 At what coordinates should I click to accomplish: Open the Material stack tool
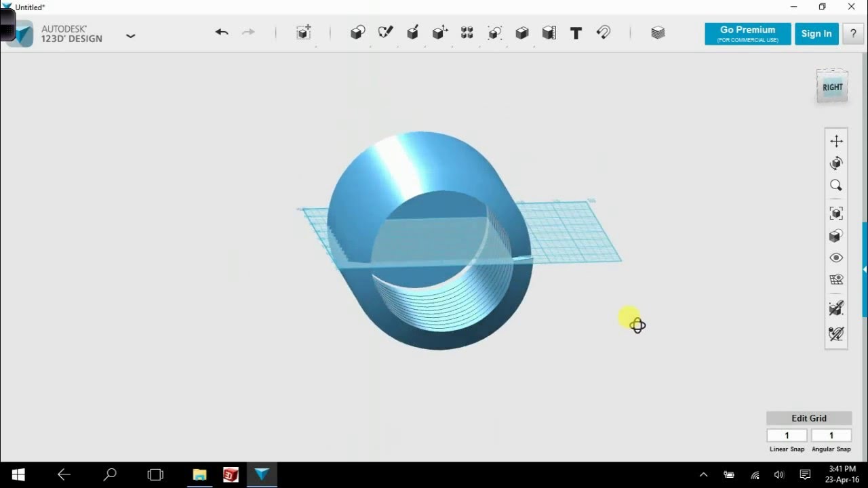pos(658,33)
